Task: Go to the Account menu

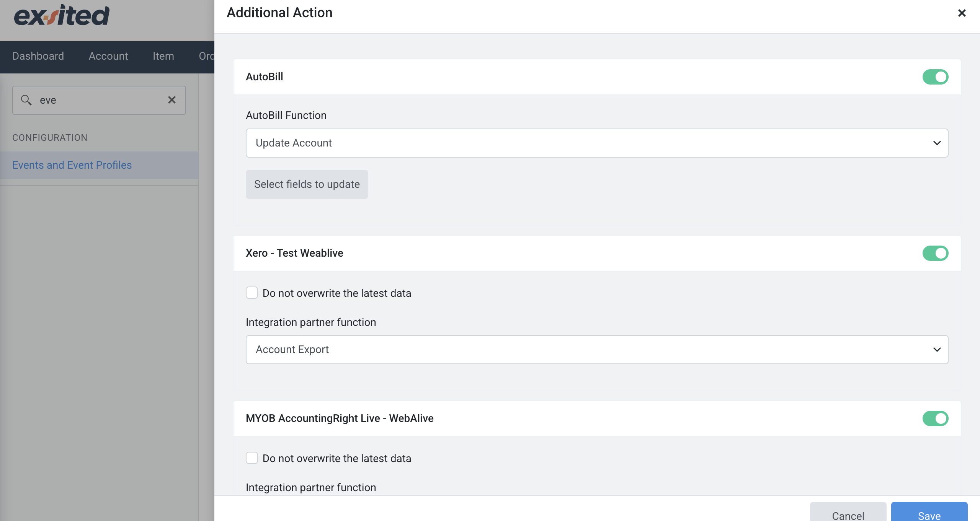Action: 108,56
